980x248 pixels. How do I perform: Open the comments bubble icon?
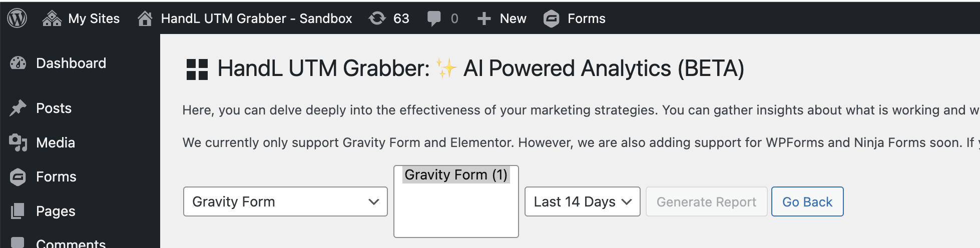pyautogui.click(x=434, y=18)
